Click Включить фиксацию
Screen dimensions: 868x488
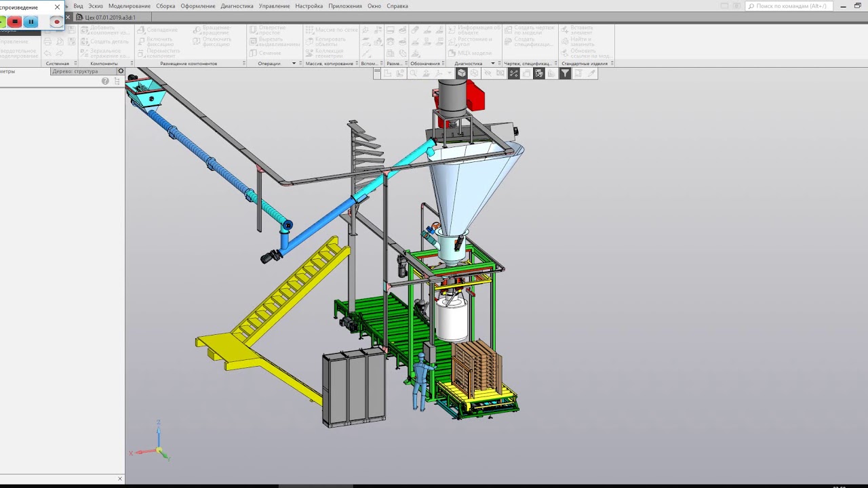coord(157,41)
